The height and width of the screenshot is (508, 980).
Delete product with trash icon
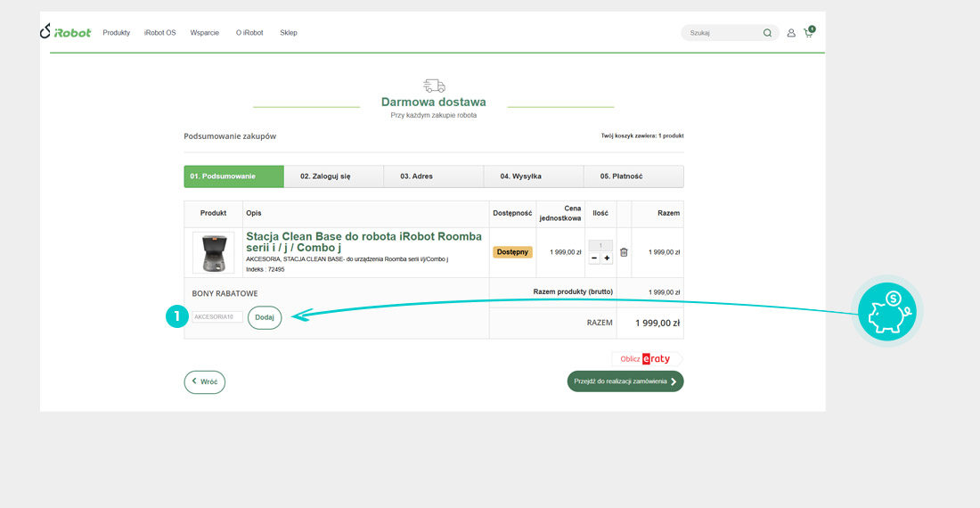click(624, 252)
